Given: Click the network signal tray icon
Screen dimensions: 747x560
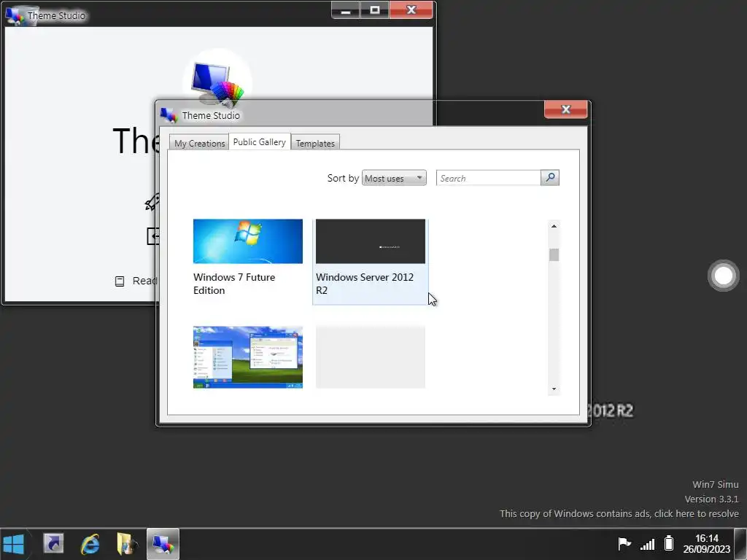Looking at the screenshot, I should pyautogui.click(x=648, y=543).
